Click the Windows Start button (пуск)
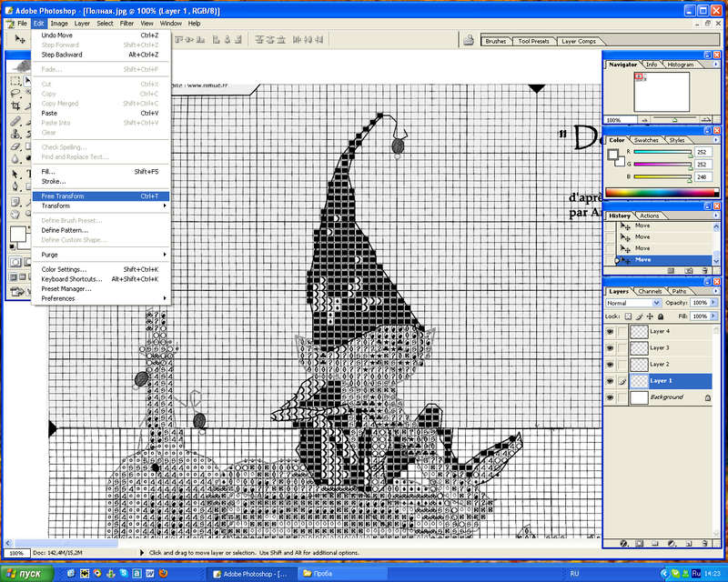The height and width of the screenshot is (582, 728). (x=25, y=574)
